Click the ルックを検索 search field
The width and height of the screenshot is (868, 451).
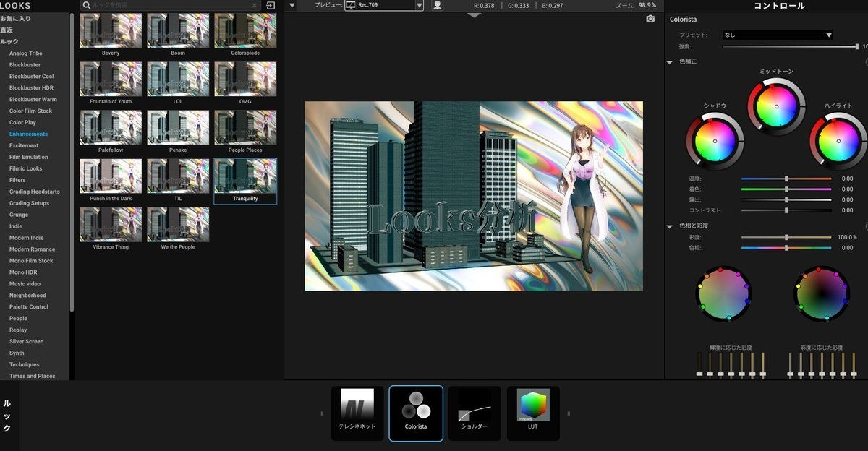point(170,5)
